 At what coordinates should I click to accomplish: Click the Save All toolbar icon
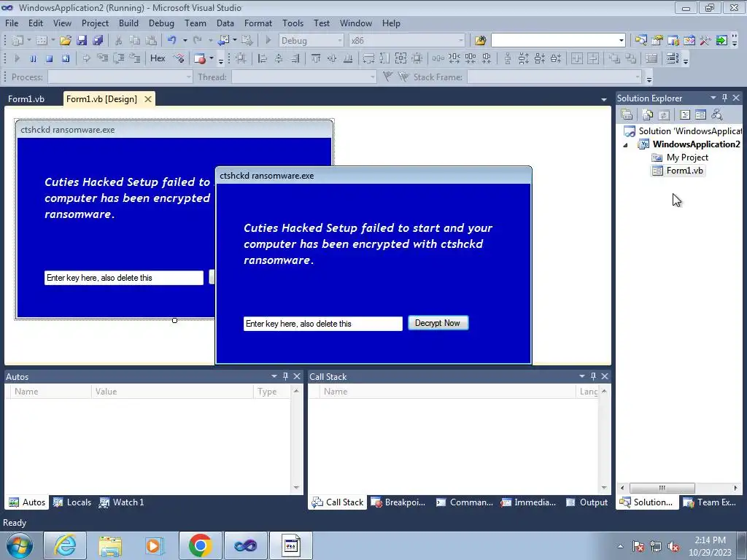(x=98, y=41)
